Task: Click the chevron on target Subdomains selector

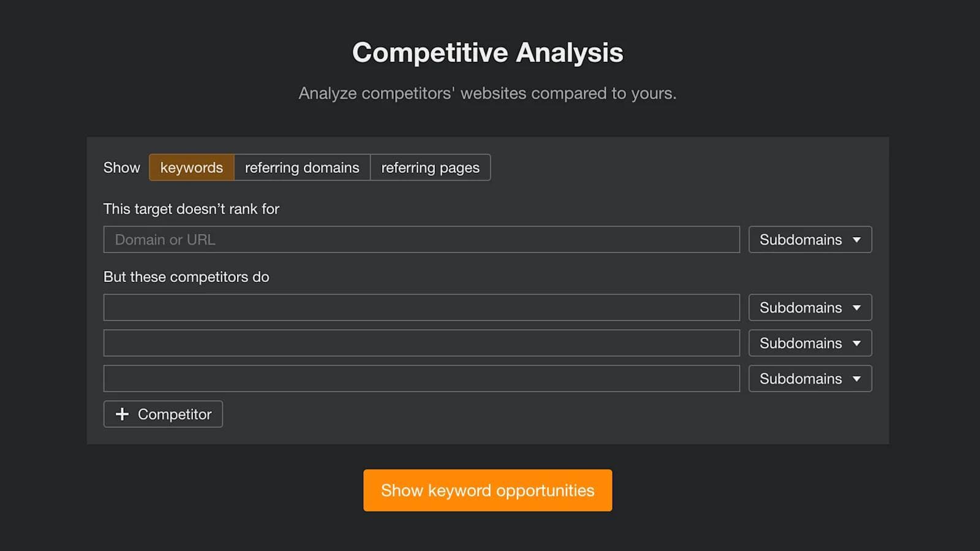Action: pos(858,240)
